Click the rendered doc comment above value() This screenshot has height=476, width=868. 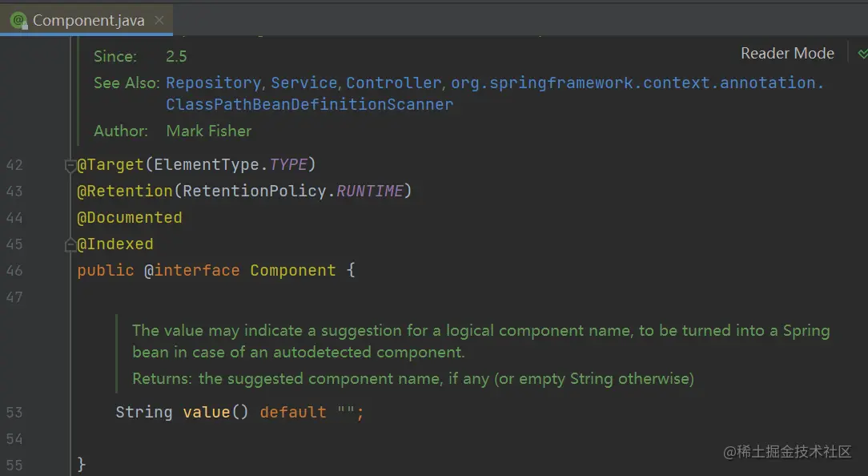[x=480, y=341]
